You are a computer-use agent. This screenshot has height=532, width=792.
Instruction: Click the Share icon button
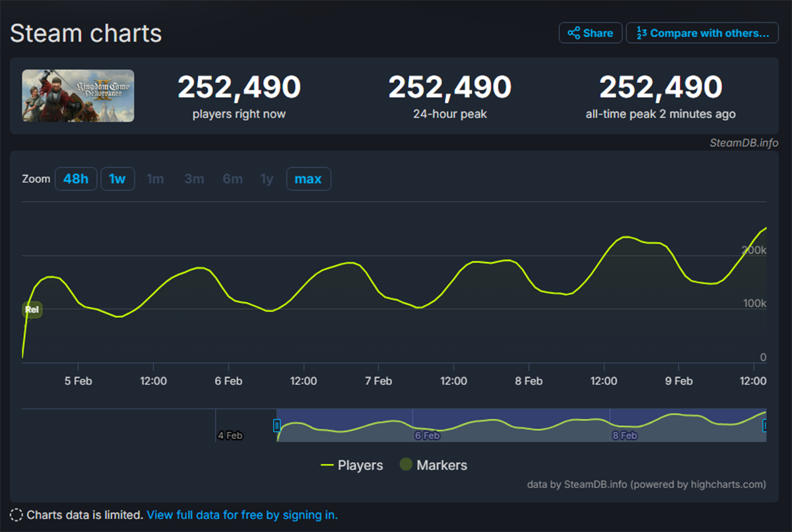[x=590, y=33]
